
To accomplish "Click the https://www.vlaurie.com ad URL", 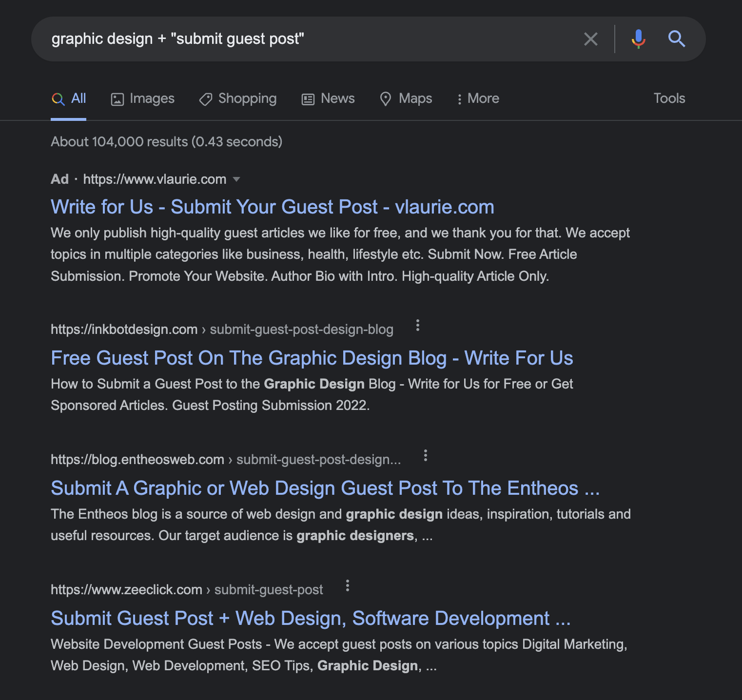I will pos(155,179).
